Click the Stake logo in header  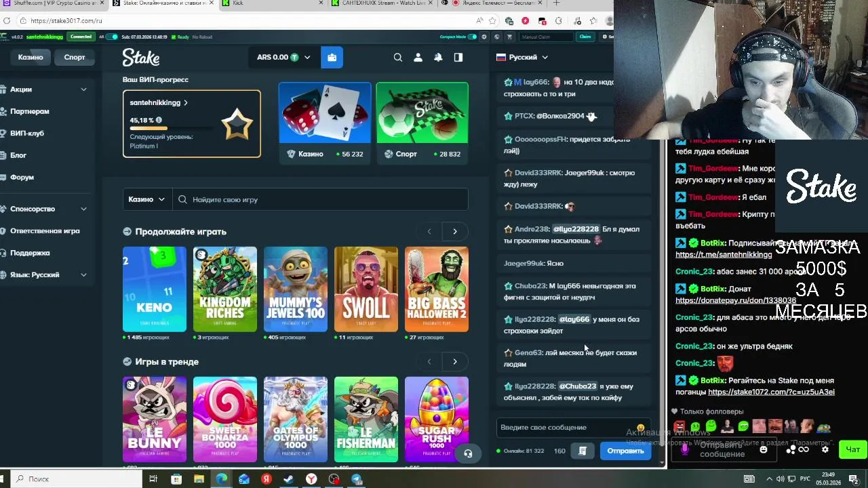[141, 58]
